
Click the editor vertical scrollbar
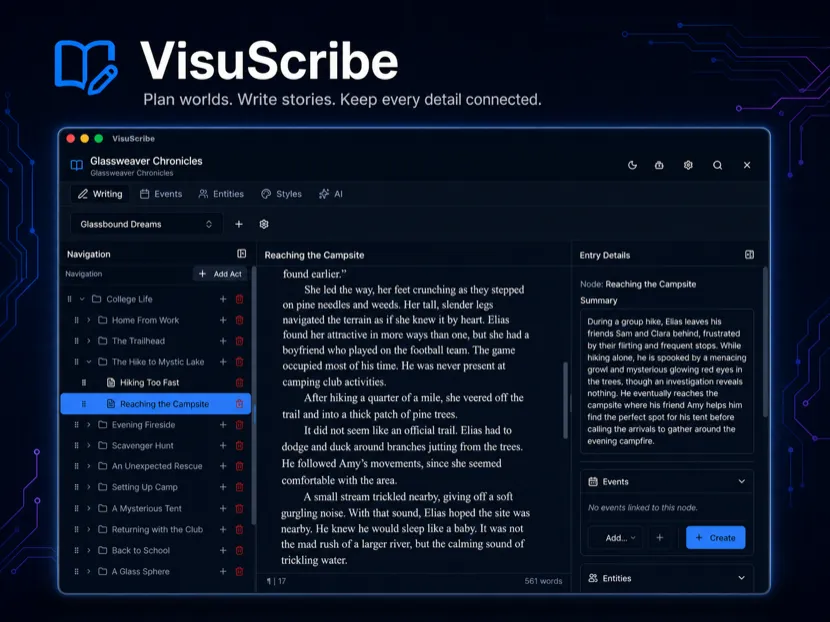[565, 400]
